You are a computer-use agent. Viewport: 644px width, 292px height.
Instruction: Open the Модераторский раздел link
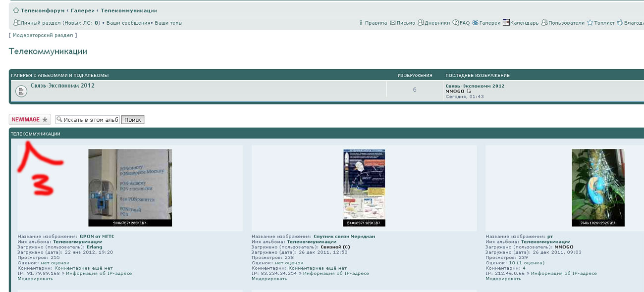pos(43,35)
